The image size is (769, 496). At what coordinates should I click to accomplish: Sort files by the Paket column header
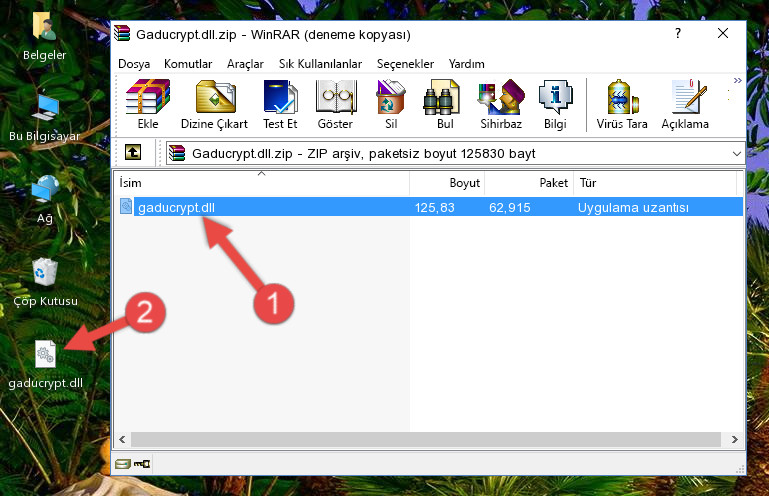click(x=529, y=183)
